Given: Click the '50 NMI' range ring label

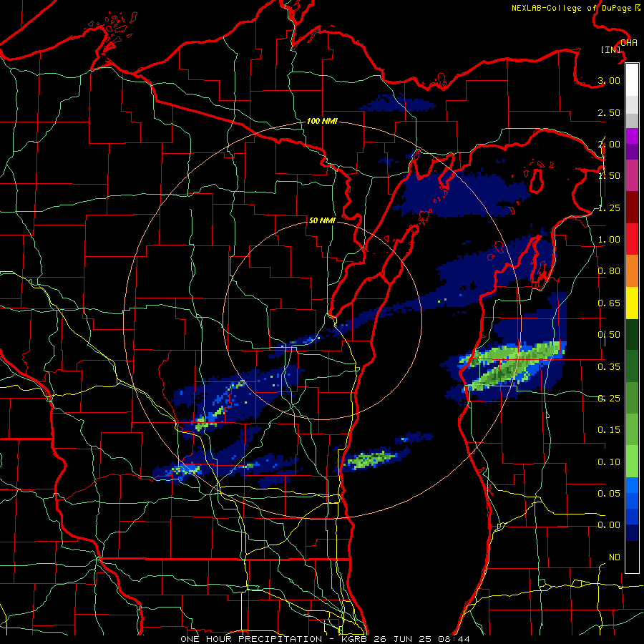Looking at the screenshot, I should pos(322,220).
